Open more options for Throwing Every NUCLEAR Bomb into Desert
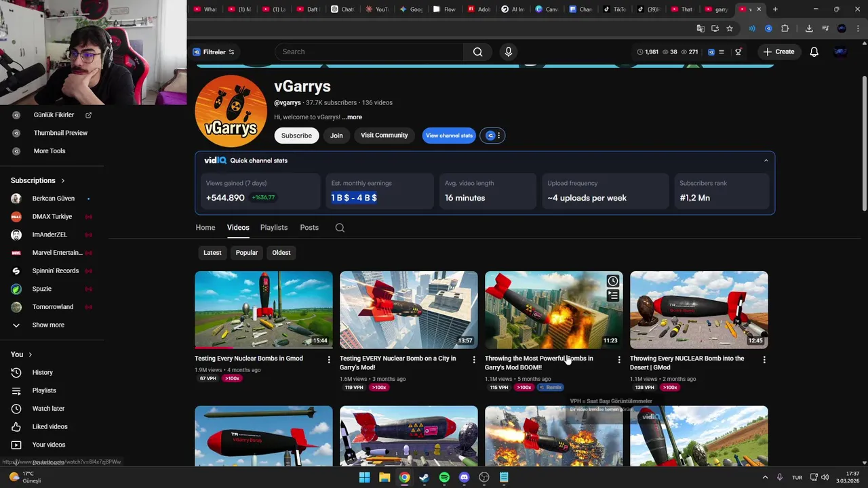Image resolution: width=868 pixels, height=488 pixels. (764, 360)
